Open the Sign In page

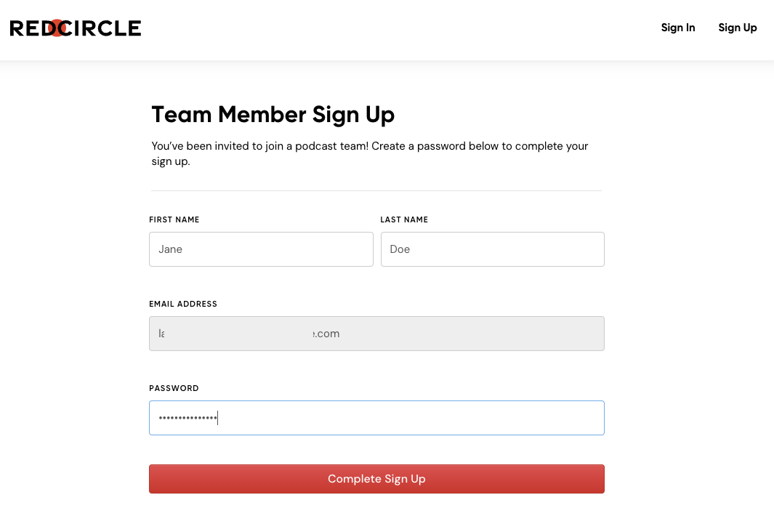(677, 28)
